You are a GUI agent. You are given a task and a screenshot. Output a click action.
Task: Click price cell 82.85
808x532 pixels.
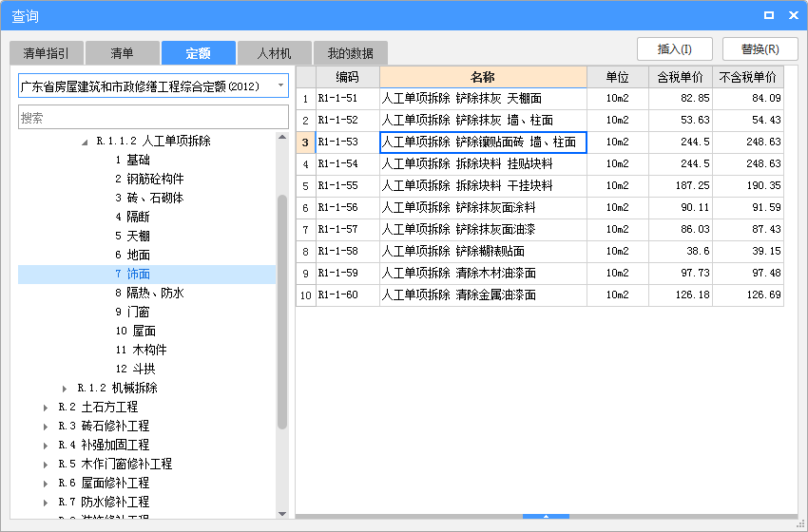point(681,99)
